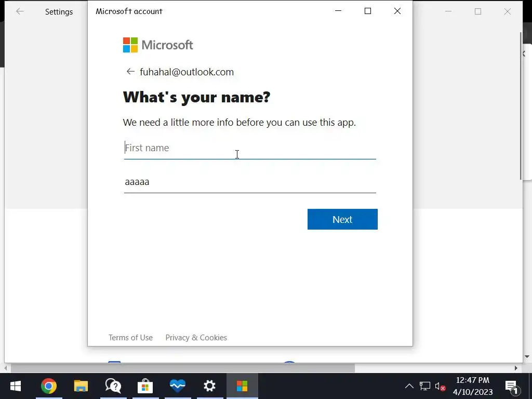
Task: Open the Privacy & Cookies link
Action: click(196, 338)
